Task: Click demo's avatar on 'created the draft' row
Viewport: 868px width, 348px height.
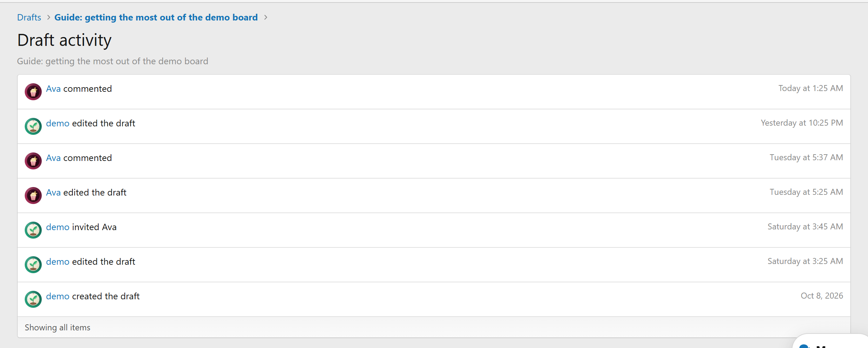Action: click(x=33, y=299)
